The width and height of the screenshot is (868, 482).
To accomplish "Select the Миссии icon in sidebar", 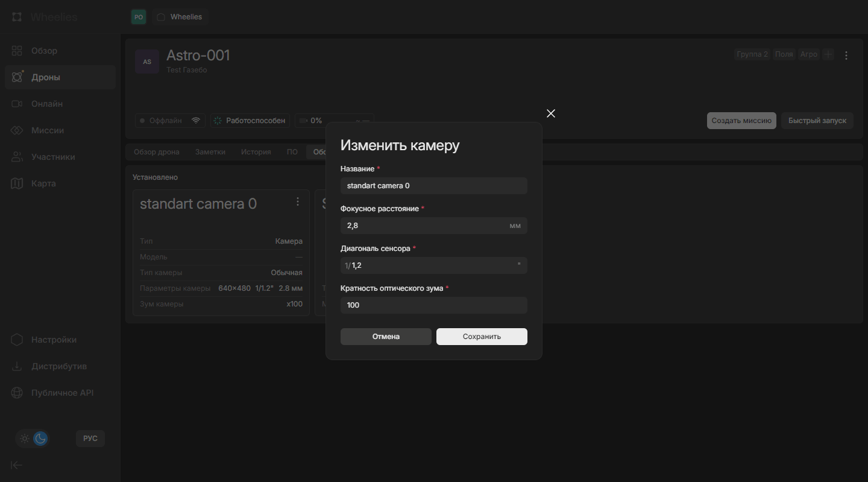I will coord(17,130).
